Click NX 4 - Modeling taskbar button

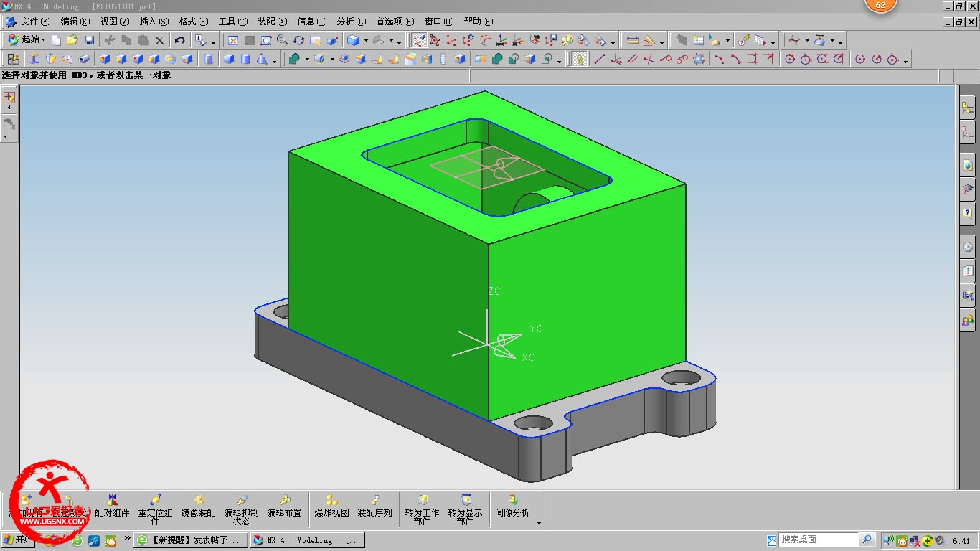(307, 540)
